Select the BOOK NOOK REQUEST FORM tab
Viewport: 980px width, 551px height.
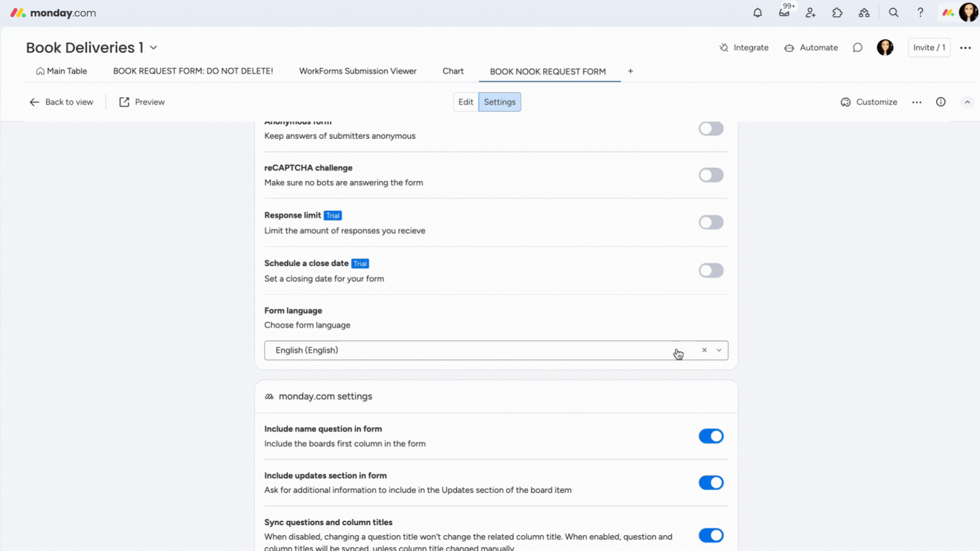pyautogui.click(x=548, y=71)
